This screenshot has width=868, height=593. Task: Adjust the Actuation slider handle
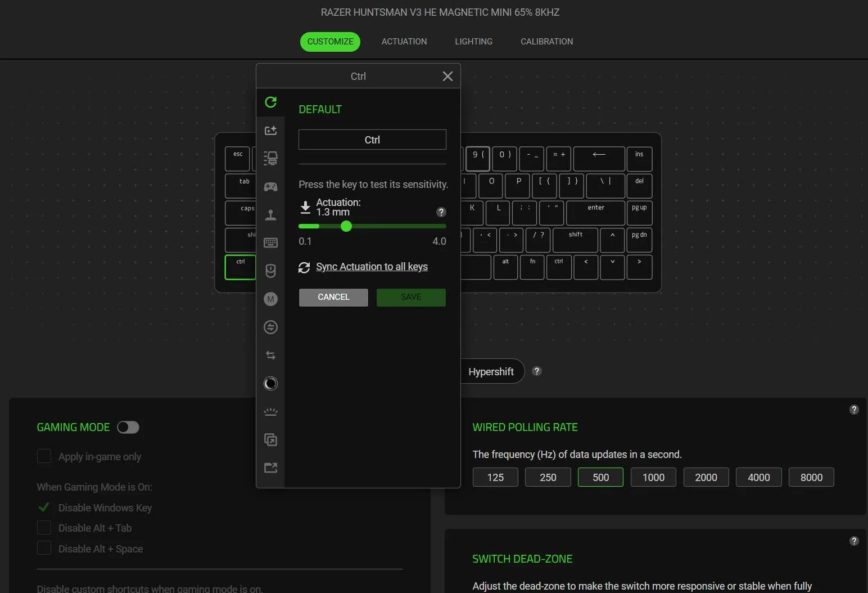[346, 226]
